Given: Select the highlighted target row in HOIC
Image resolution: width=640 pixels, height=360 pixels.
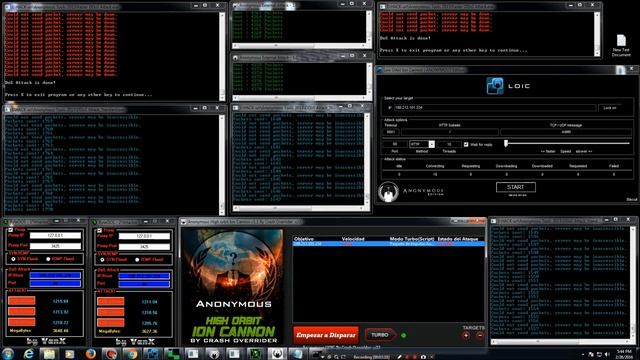Looking at the screenshot, I should tap(389, 244).
